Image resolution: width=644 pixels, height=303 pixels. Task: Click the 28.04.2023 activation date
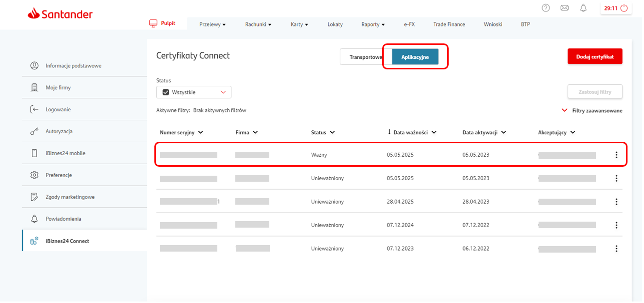(x=476, y=202)
